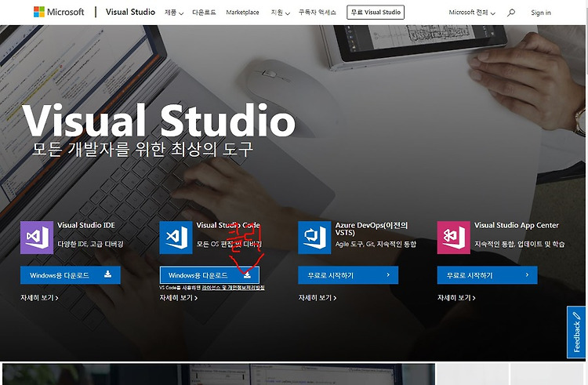The image size is (588, 385).
Task: Click the Microsoft logo
Action: click(x=59, y=12)
